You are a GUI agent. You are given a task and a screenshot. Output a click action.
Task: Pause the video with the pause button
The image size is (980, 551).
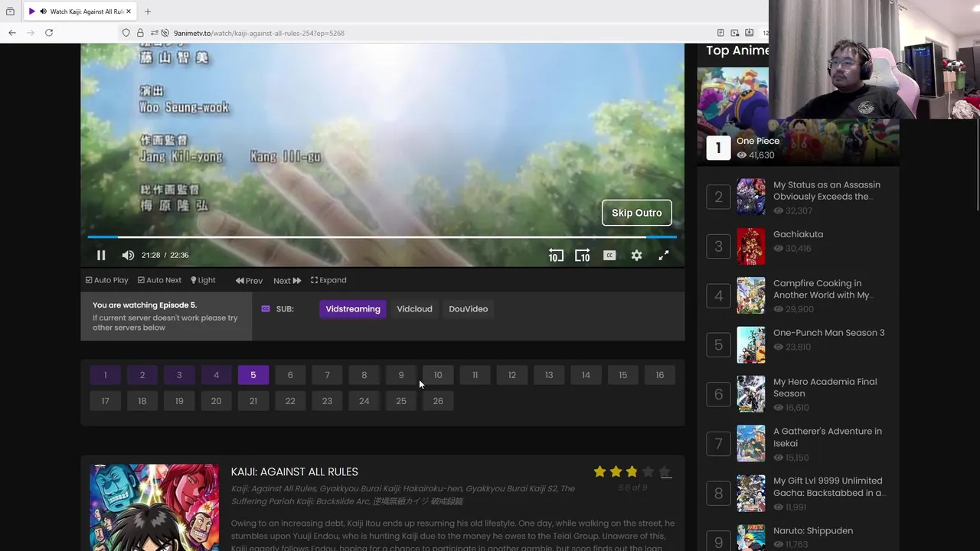point(101,256)
